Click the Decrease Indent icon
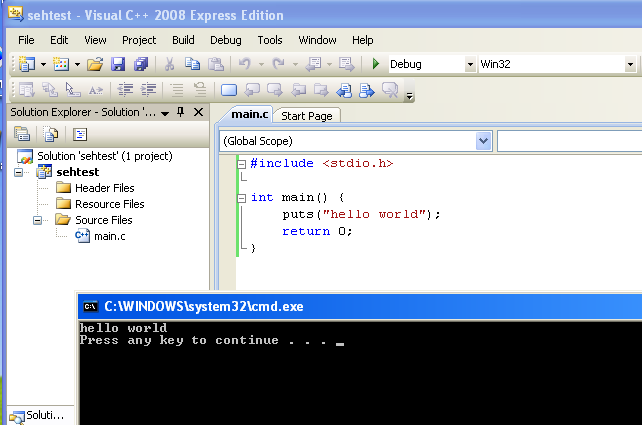Screen dimensions: 642x425 (125, 89)
